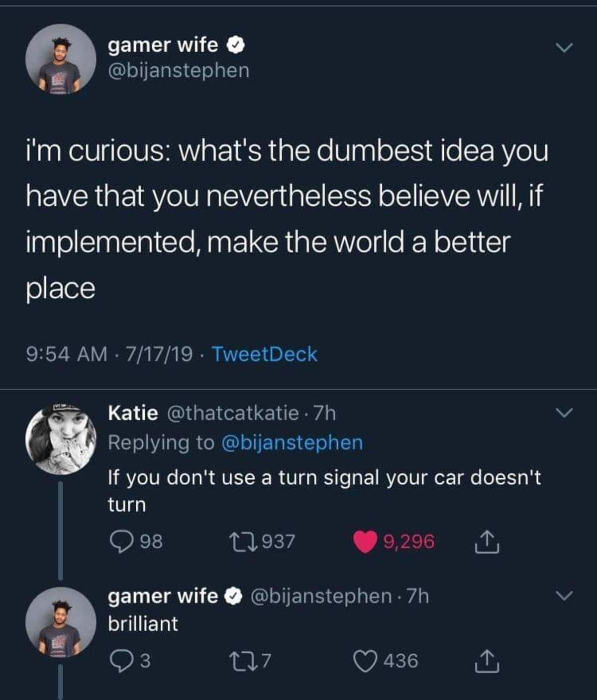
Task: Open @bijanstephen mention in reply header
Action: point(292,442)
